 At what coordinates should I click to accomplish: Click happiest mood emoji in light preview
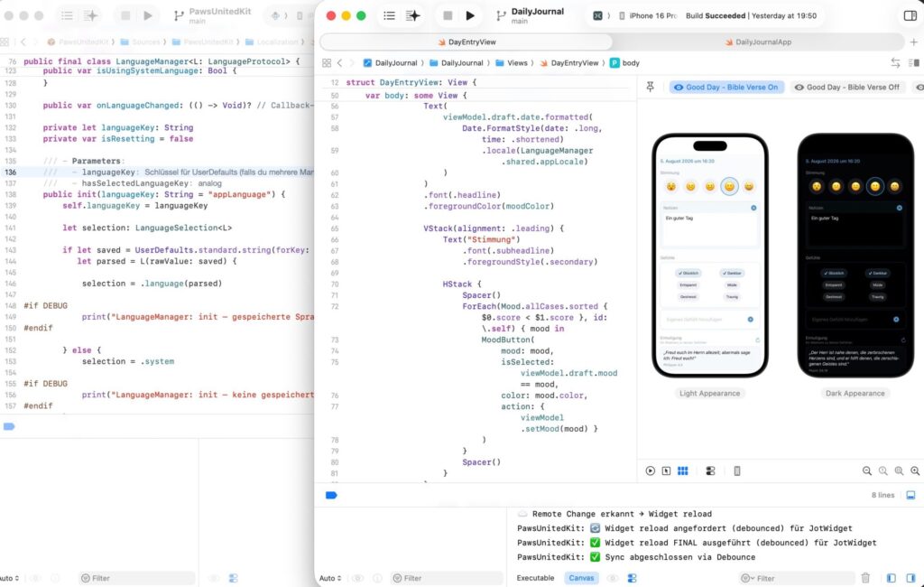(748, 186)
